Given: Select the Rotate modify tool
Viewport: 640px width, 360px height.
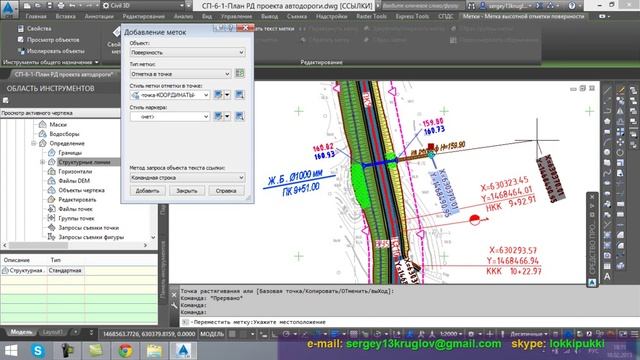Looking at the screenshot, I should pos(620,152).
